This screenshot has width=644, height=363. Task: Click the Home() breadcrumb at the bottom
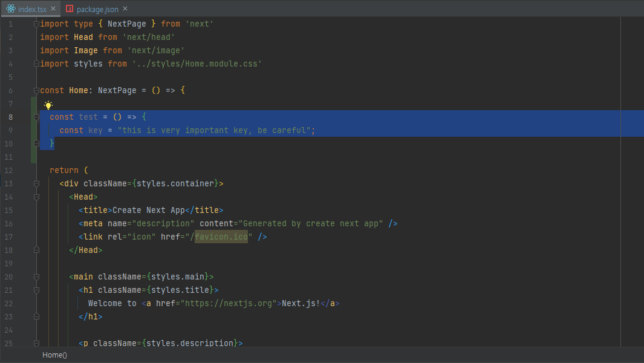54,355
